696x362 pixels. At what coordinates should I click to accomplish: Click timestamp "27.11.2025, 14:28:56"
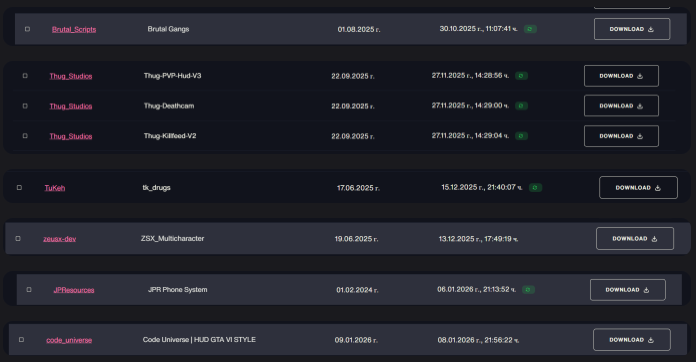[470, 75]
